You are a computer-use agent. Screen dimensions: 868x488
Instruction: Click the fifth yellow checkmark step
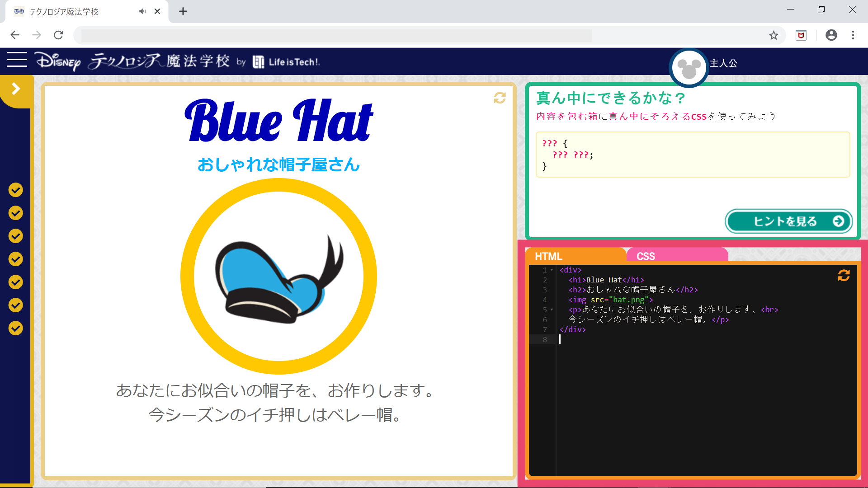[x=16, y=282]
